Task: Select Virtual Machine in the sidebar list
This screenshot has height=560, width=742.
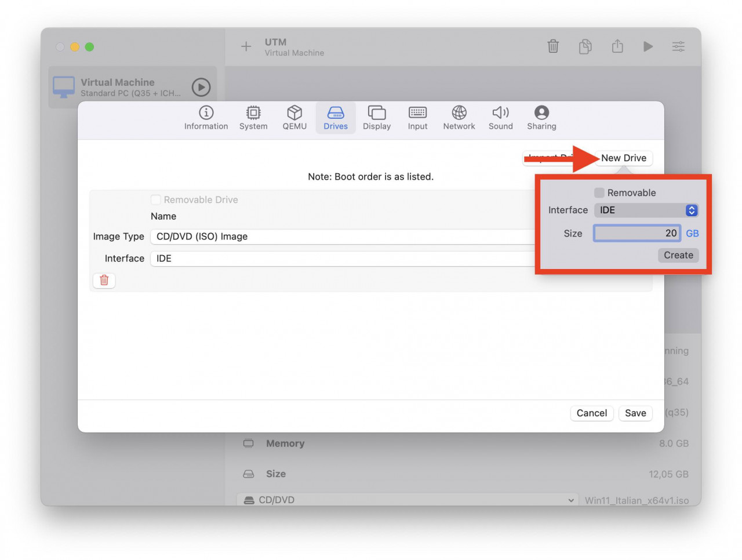Action: point(132,87)
